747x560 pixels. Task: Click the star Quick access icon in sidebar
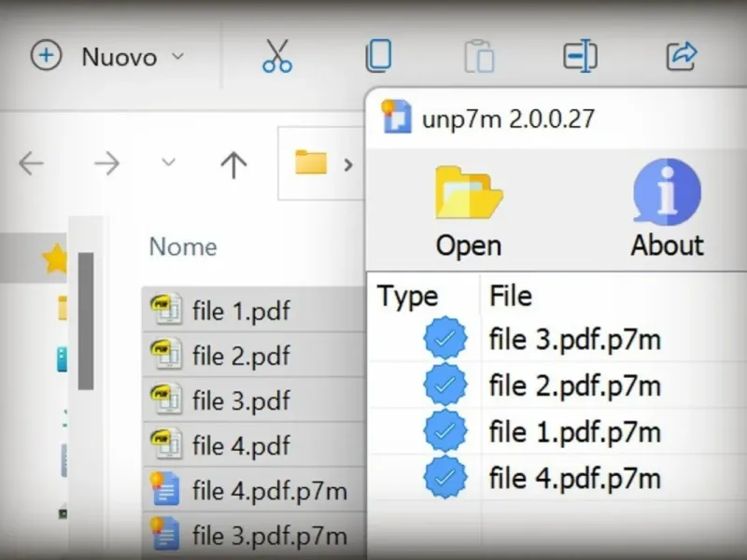click(55, 259)
